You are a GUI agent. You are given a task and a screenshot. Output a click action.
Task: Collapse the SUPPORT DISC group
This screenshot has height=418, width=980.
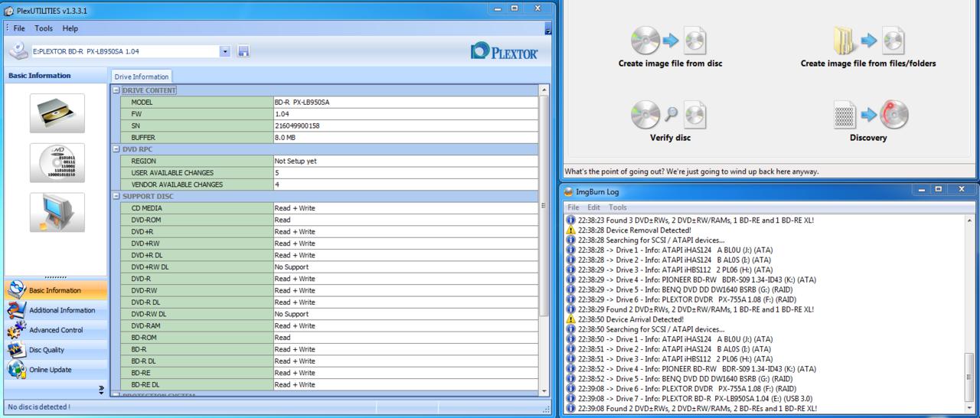coord(116,196)
